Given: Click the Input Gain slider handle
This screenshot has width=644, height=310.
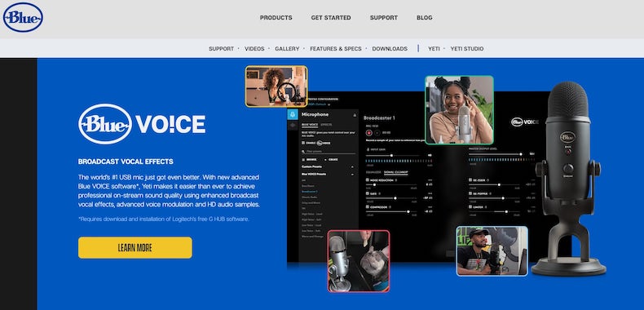Looking at the screenshot, I should (x=391, y=156).
